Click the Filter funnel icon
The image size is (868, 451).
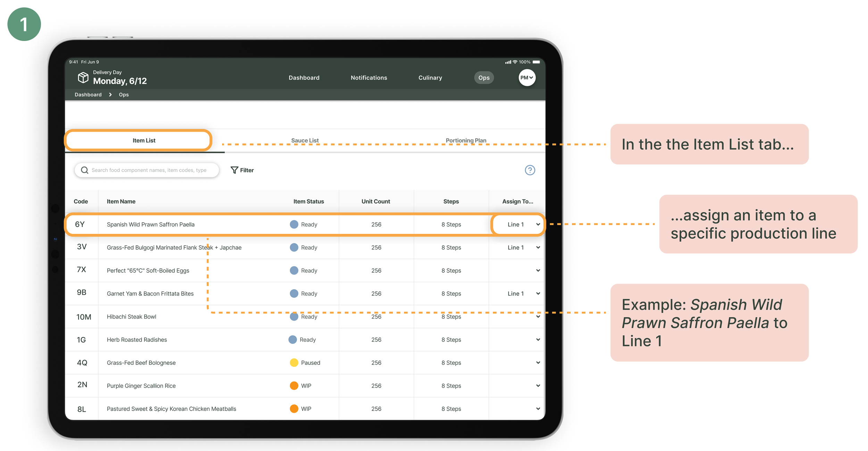point(234,170)
